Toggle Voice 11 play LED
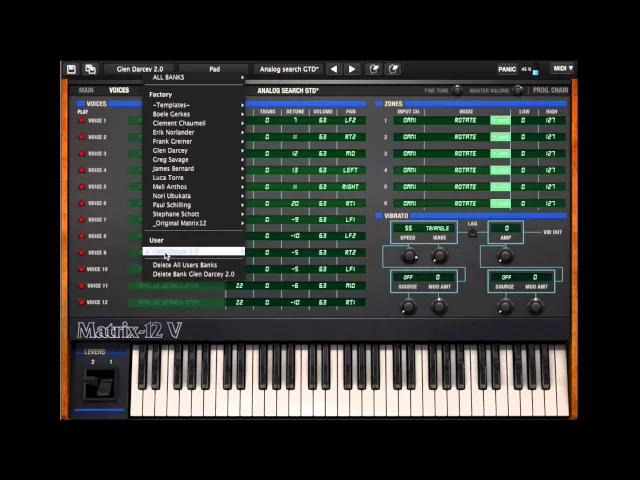This screenshot has width=640, height=480. click(82, 286)
